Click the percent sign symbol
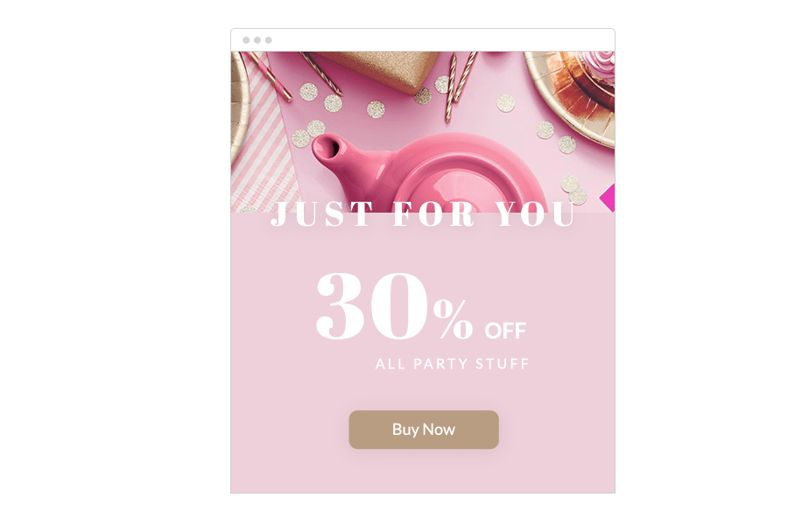 click(x=453, y=319)
